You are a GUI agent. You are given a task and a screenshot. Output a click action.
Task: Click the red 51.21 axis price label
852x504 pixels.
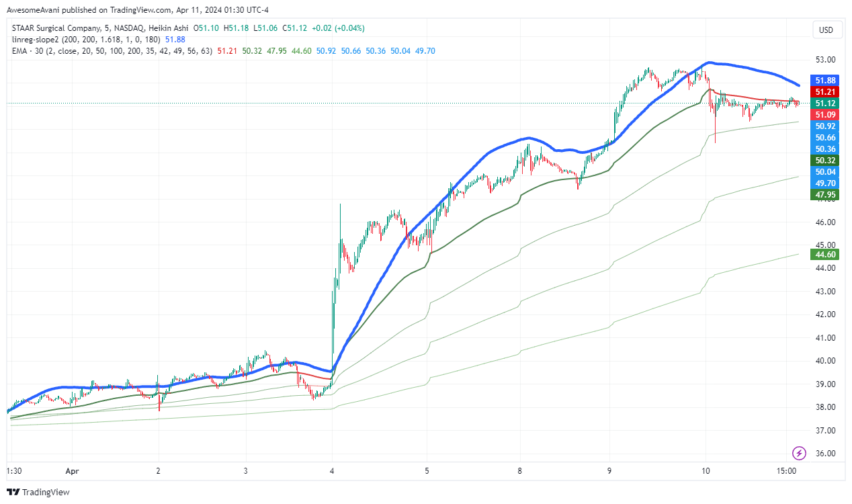[825, 92]
